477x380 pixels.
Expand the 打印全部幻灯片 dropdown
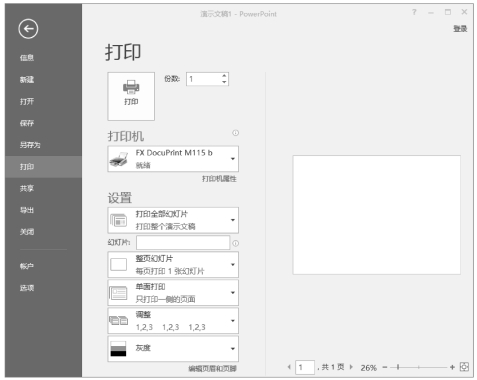[x=173, y=220]
